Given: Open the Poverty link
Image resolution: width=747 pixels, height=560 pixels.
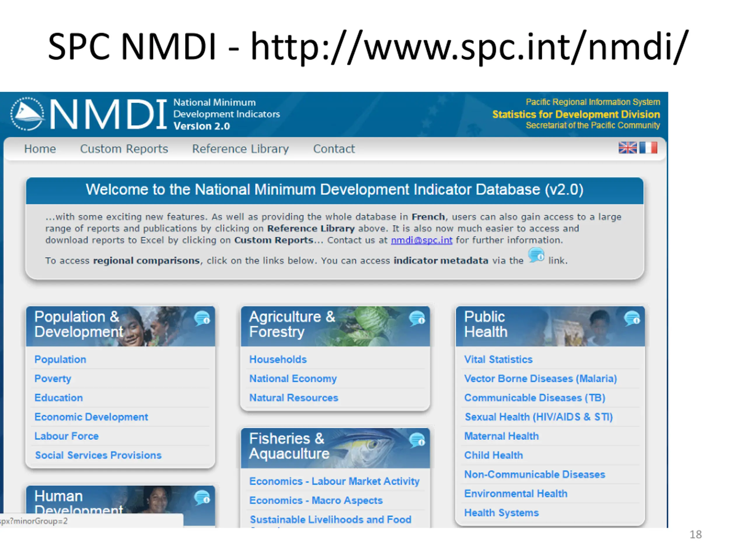Looking at the screenshot, I should coord(53,379).
